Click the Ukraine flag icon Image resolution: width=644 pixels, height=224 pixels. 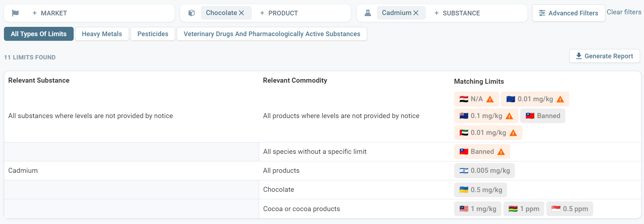[x=464, y=190]
